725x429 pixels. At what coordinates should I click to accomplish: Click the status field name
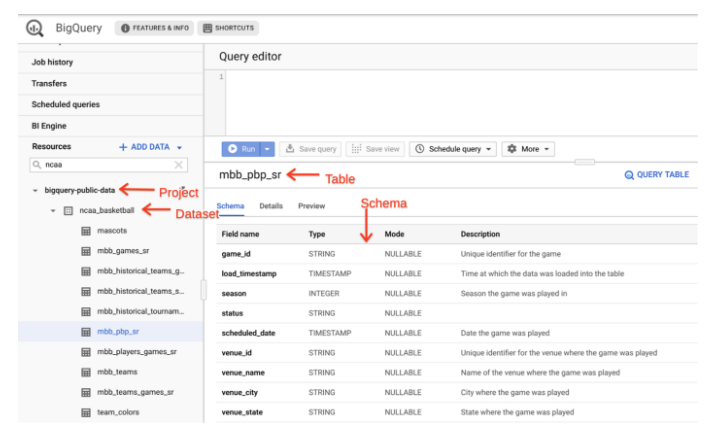[x=232, y=313]
